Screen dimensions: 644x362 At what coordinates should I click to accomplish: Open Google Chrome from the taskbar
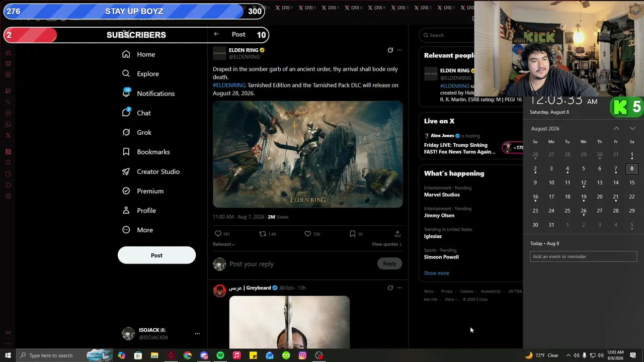point(188,355)
